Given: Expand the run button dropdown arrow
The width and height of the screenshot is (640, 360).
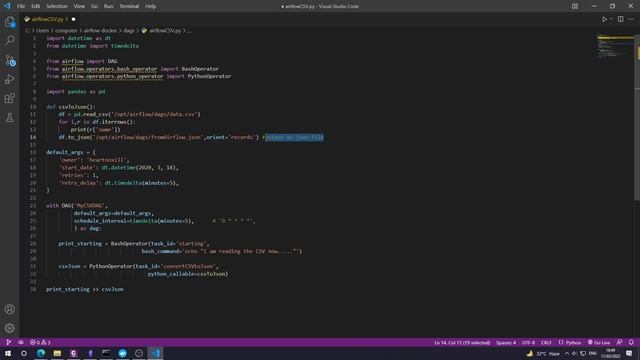Looking at the screenshot, I should [611, 19].
